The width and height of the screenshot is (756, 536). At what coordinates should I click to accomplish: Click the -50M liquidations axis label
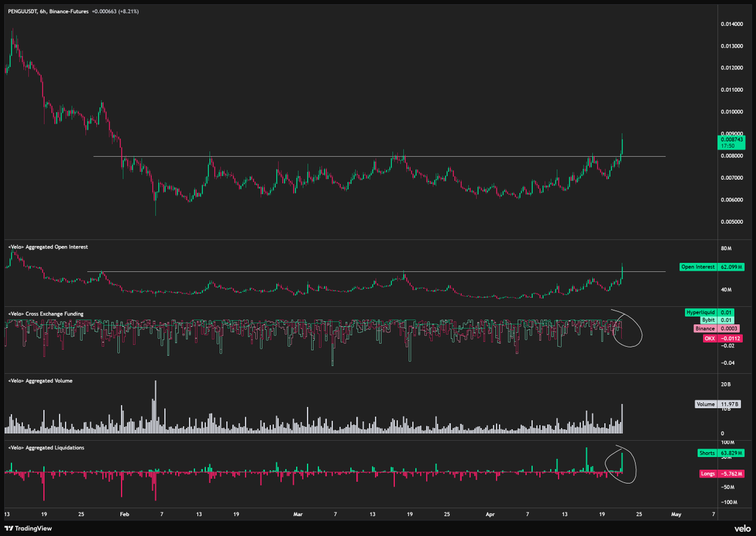click(x=728, y=487)
